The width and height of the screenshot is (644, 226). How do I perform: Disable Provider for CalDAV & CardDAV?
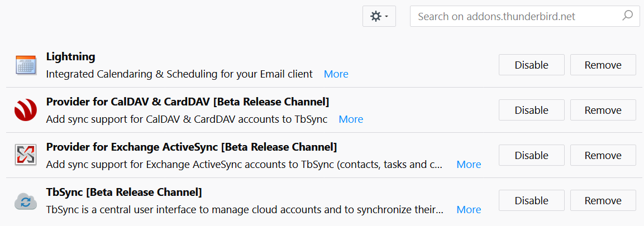click(531, 110)
